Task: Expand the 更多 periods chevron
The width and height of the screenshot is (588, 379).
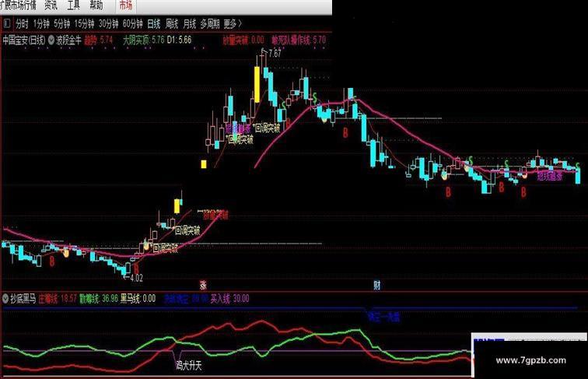Action: coord(240,24)
